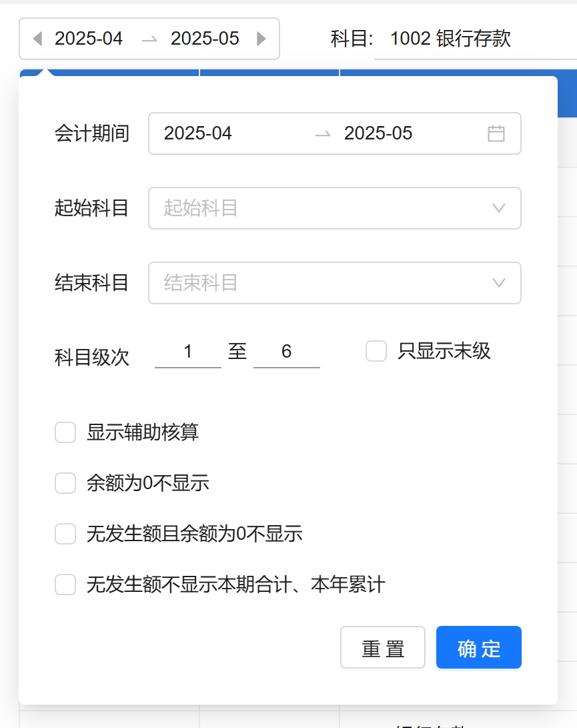Click the next period right arrow
Screen dimensions: 577x728
(261, 39)
